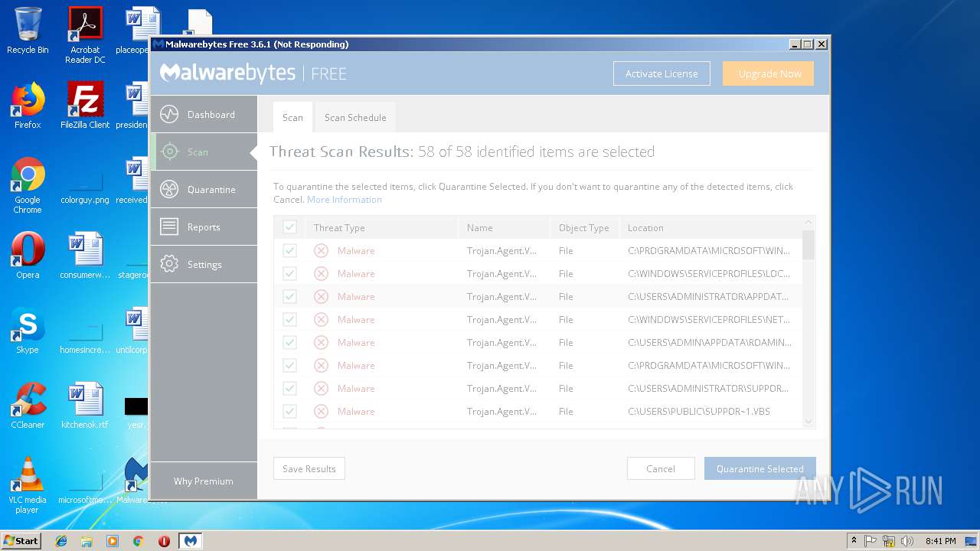This screenshot has height=551, width=980.
Task: Click the Windows Start button
Action: coord(21,541)
